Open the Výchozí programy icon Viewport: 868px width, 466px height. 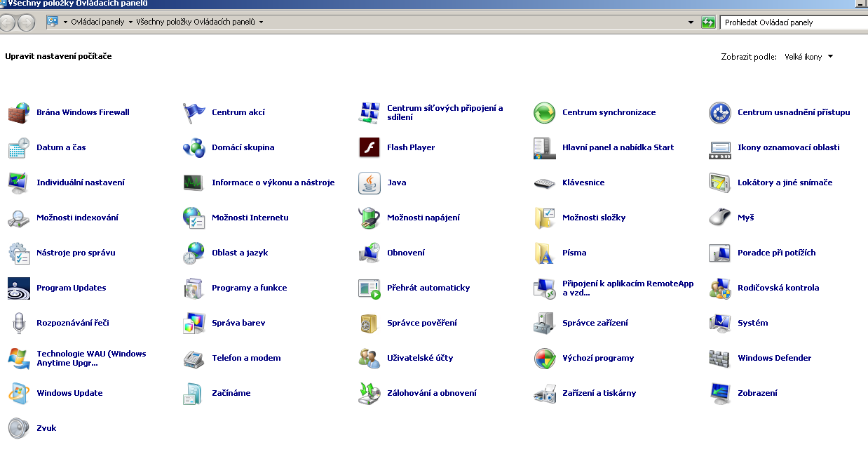click(x=545, y=358)
